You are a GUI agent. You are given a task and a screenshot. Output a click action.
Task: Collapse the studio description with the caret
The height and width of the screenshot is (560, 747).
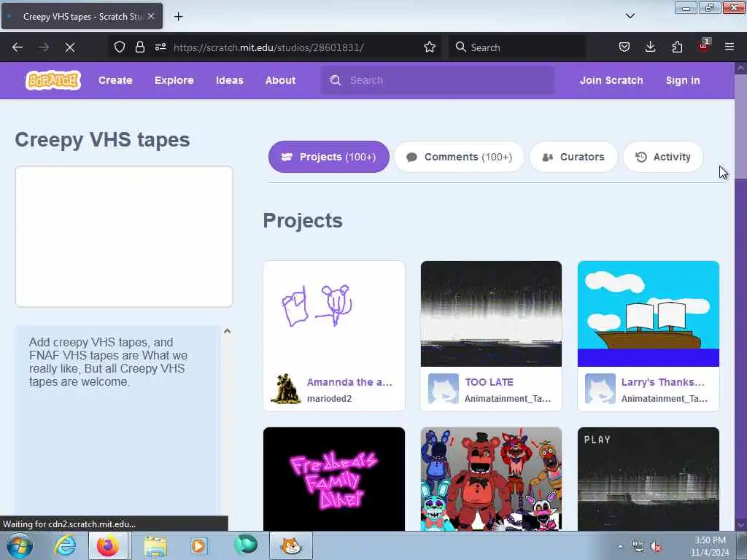tap(228, 331)
